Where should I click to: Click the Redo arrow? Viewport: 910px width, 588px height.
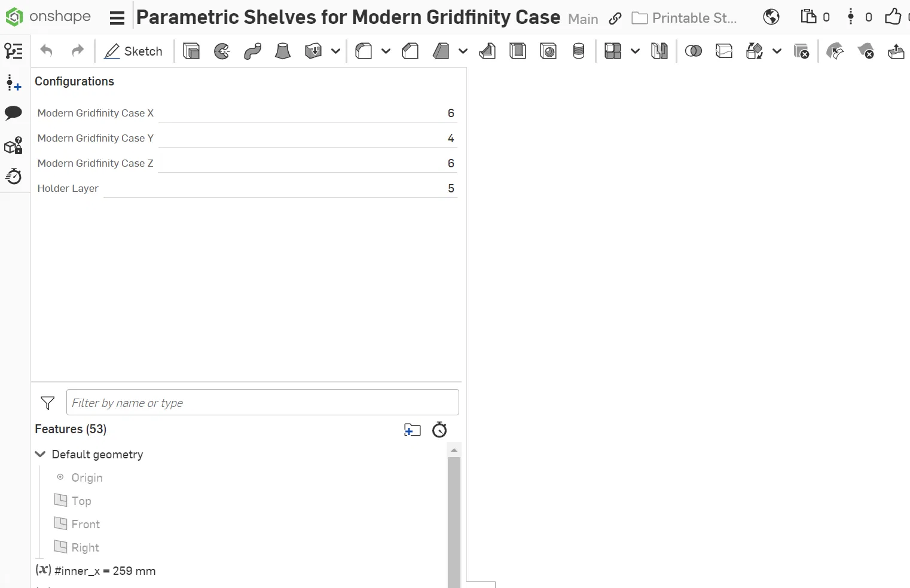(77, 51)
